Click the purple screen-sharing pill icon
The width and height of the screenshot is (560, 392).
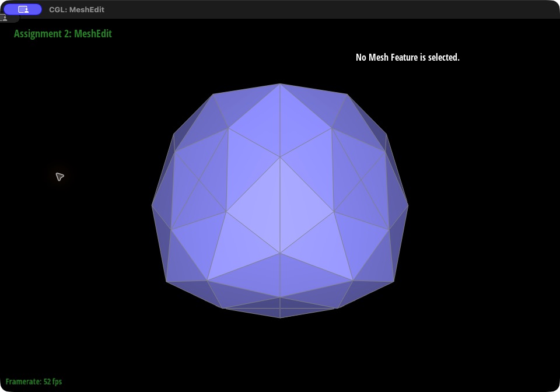(x=23, y=10)
